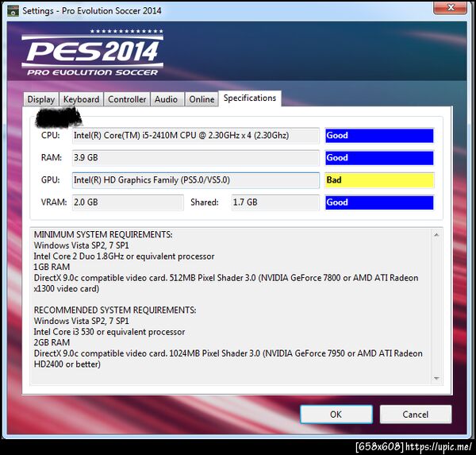476x455 pixels.
Task: Open the Keyboard tab
Action: pyautogui.click(x=82, y=99)
